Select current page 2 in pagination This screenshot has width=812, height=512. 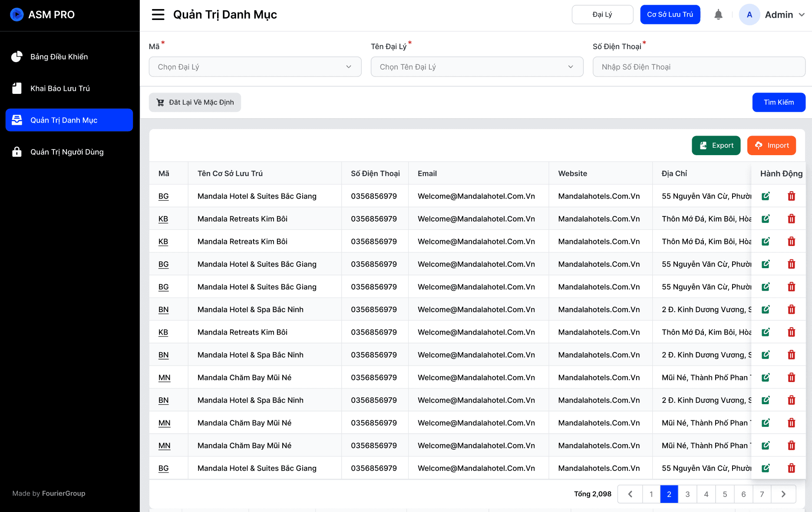coord(669,494)
